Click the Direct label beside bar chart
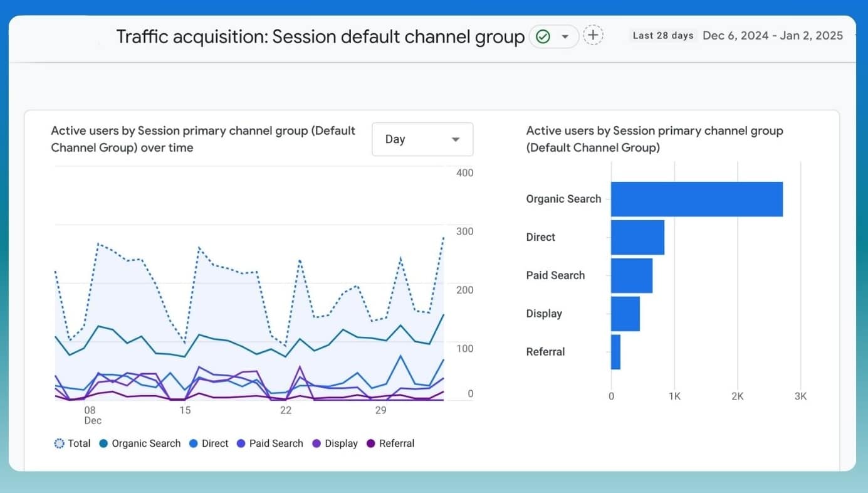868x493 pixels. 540,237
